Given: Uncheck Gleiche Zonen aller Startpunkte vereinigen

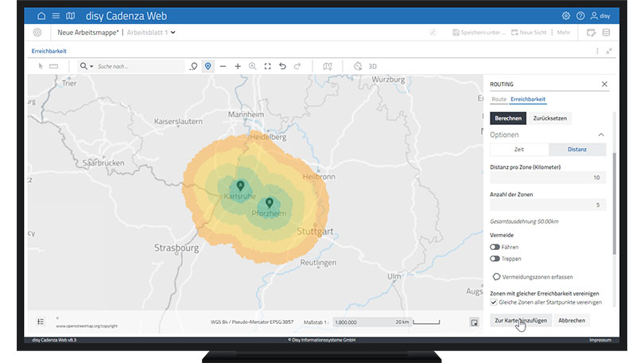Looking at the screenshot, I should click(x=494, y=302).
